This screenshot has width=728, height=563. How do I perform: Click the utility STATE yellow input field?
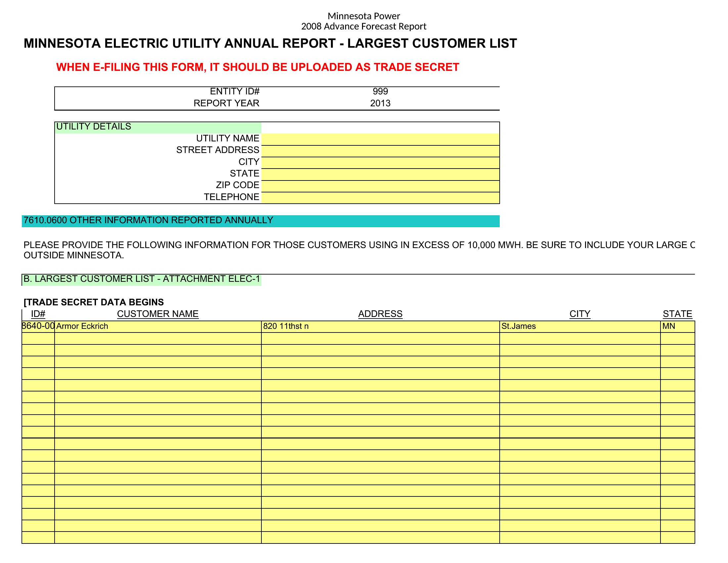[x=380, y=175]
